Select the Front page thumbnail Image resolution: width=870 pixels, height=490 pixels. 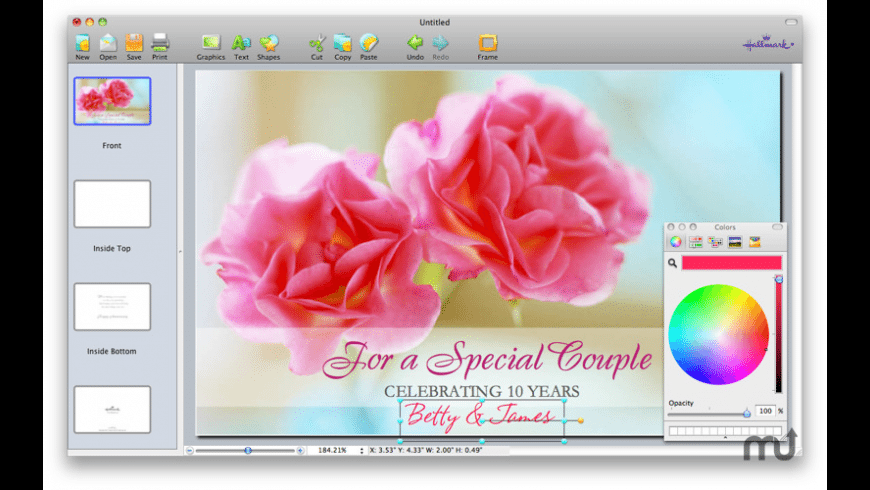click(112, 101)
